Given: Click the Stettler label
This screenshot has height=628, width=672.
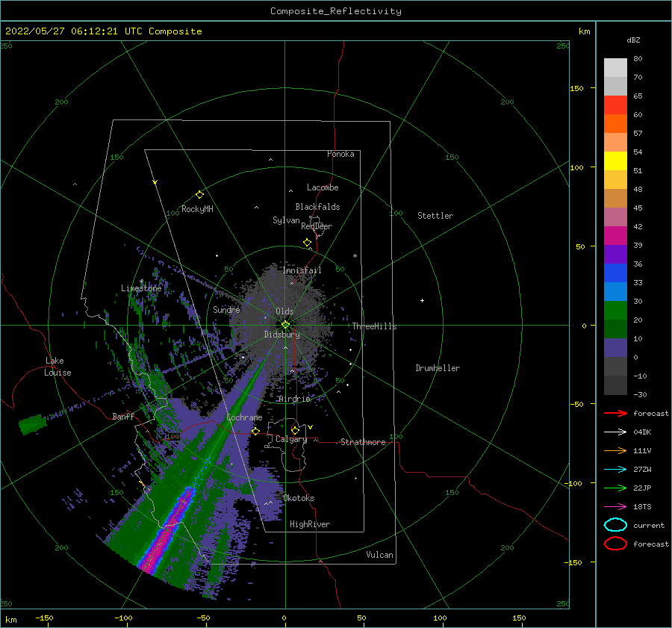Looking at the screenshot, I should 435,216.
